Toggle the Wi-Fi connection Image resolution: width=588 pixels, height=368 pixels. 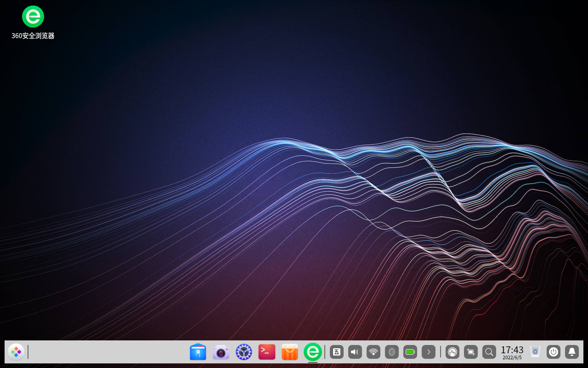[373, 352]
